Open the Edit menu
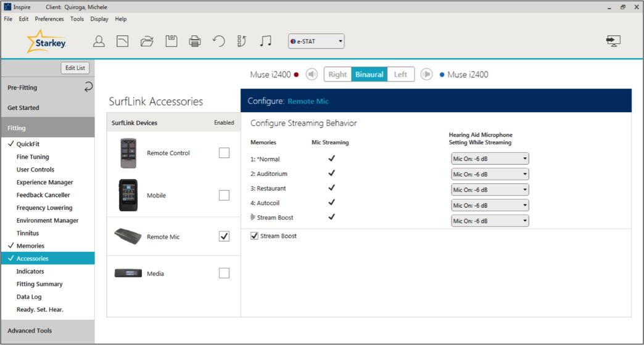 pyautogui.click(x=23, y=19)
